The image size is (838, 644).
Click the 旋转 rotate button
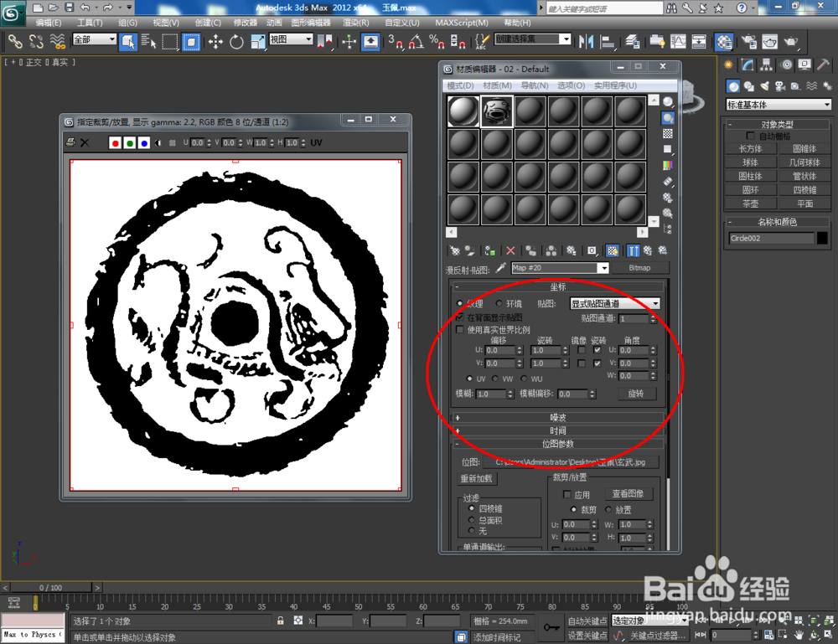[x=636, y=394]
